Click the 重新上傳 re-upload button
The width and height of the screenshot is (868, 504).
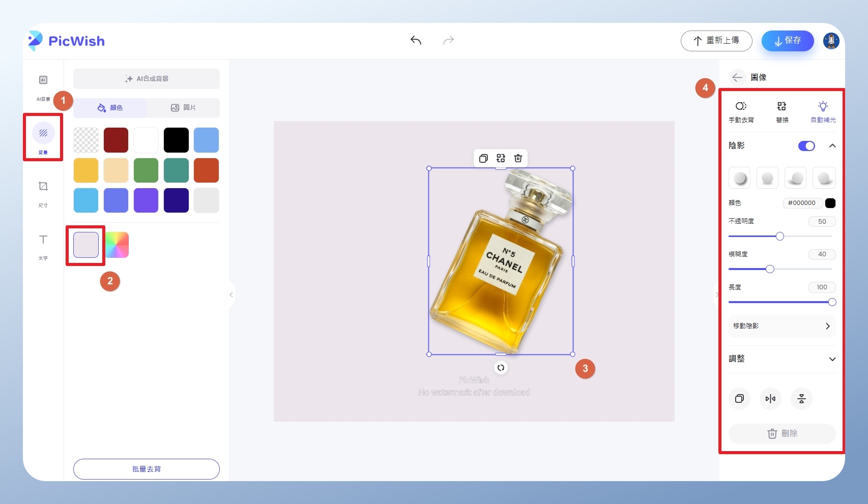tap(716, 41)
